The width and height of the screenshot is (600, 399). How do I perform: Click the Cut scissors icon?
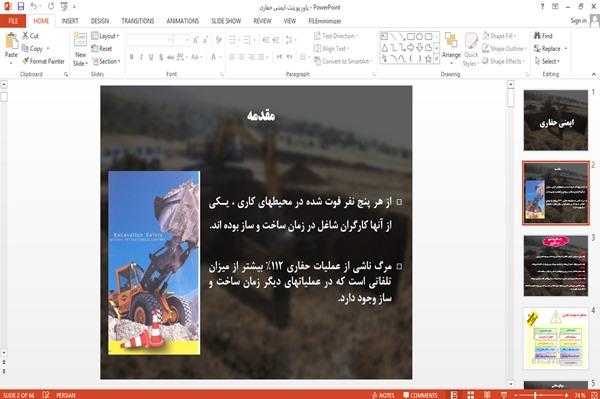click(x=26, y=36)
